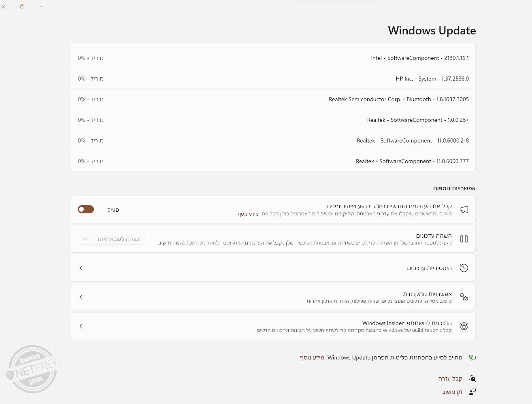This screenshot has height=404, width=532.
Task: Click the advanced options gears icon
Action: (x=464, y=298)
